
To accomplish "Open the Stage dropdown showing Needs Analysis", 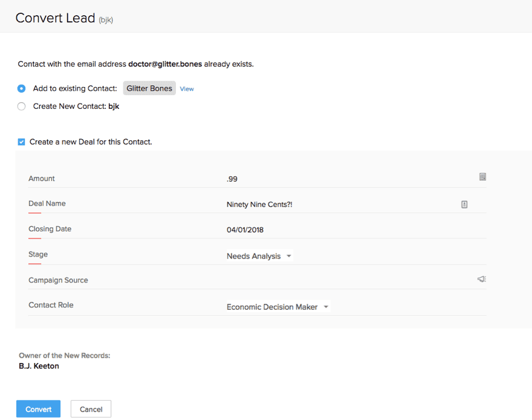I will (289, 256).
